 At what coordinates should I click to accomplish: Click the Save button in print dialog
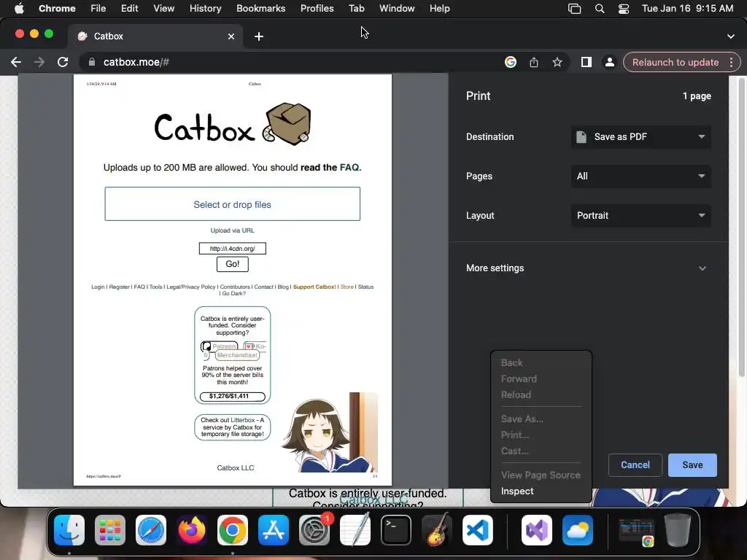pos(692,464)
